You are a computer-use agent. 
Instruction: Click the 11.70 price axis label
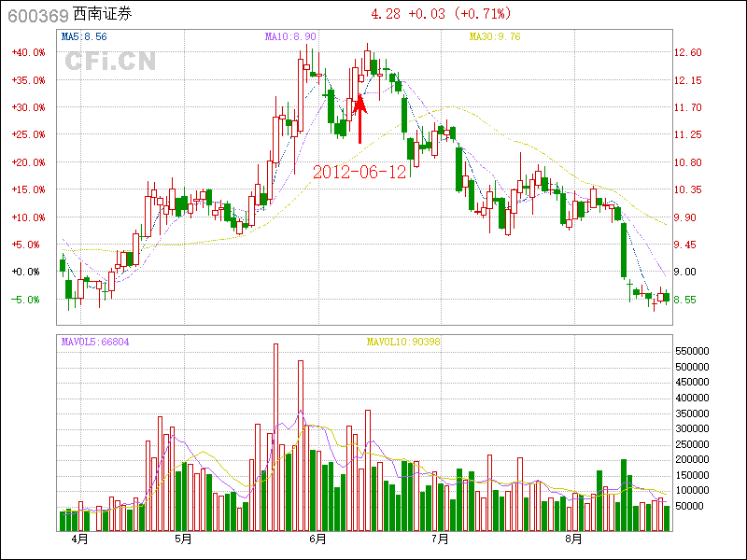pos(688,107)
